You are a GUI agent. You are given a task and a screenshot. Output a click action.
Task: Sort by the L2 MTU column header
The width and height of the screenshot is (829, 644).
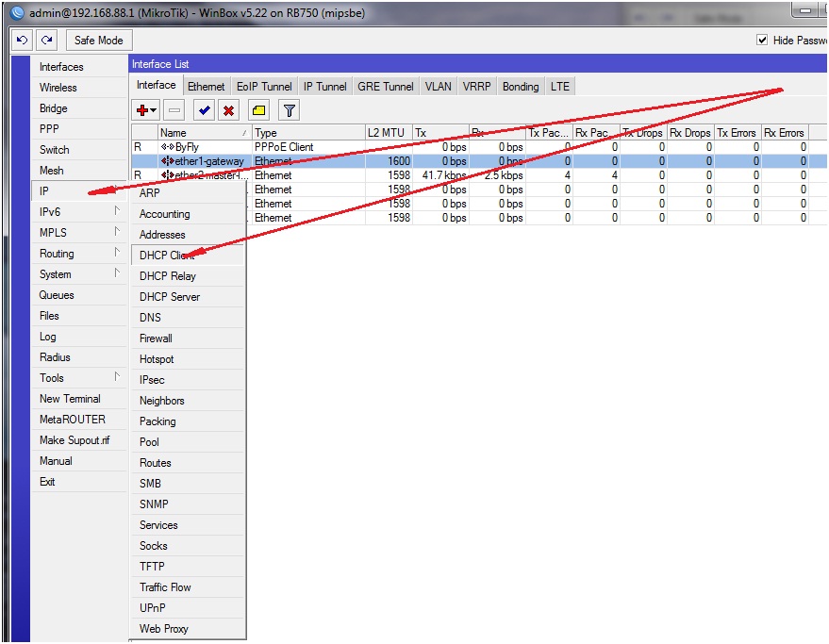[389, 133]
